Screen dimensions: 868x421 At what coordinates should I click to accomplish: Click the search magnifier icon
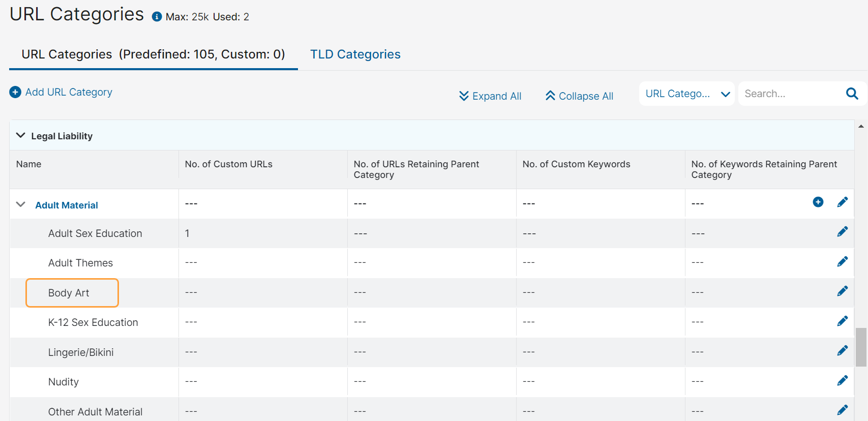852,94
